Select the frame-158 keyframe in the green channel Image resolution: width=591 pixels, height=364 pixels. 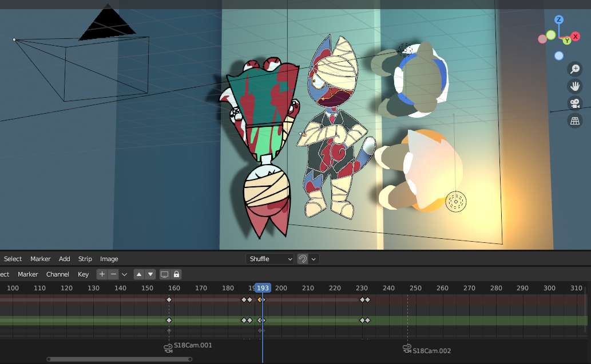tap(169, 321)
